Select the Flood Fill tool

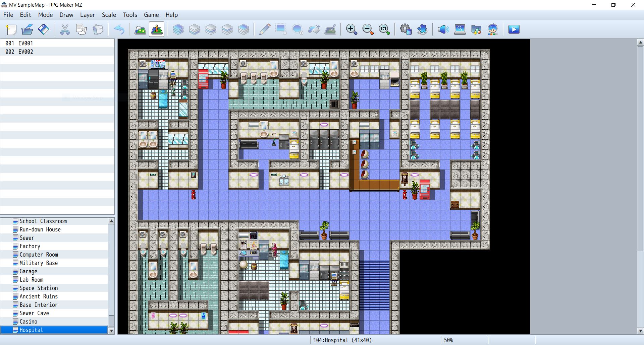tap(314, 29)
